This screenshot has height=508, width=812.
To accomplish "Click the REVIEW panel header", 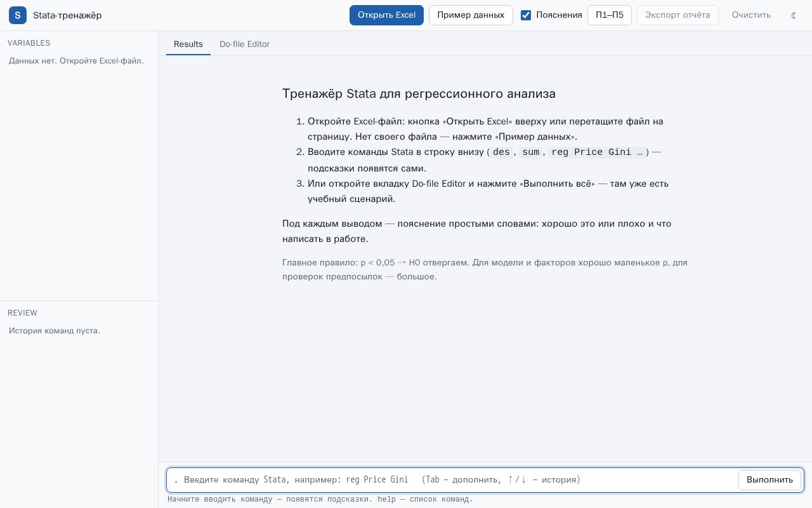I will (23, 313).
